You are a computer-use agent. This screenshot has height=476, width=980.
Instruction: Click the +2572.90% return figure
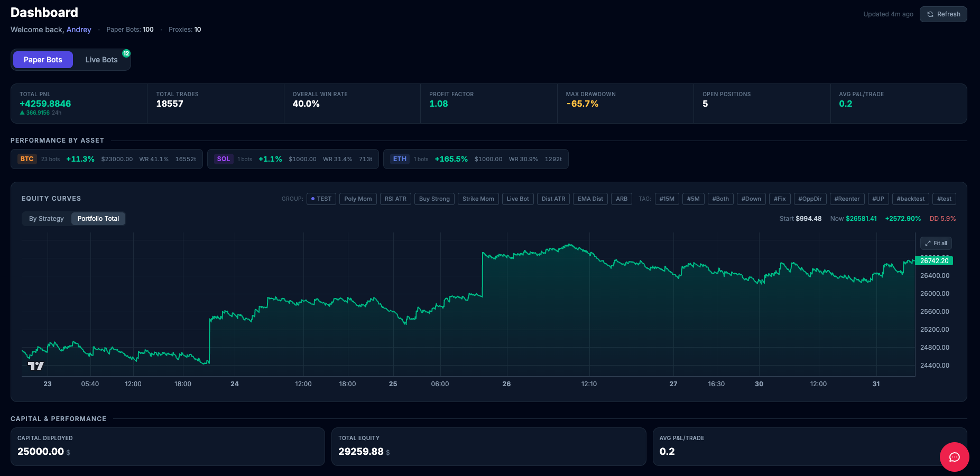point(903,219)
